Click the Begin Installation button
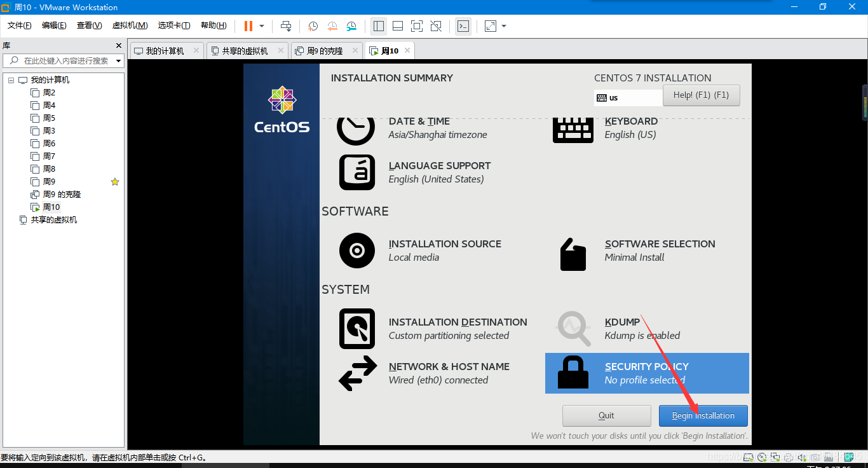 (703, 416)
